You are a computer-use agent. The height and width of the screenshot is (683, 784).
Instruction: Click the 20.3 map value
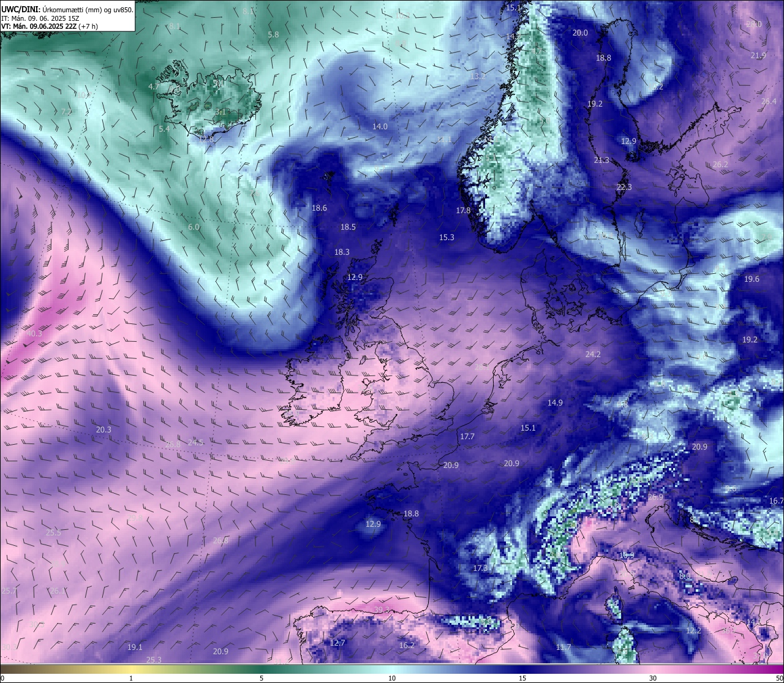(x=104, y=430)
